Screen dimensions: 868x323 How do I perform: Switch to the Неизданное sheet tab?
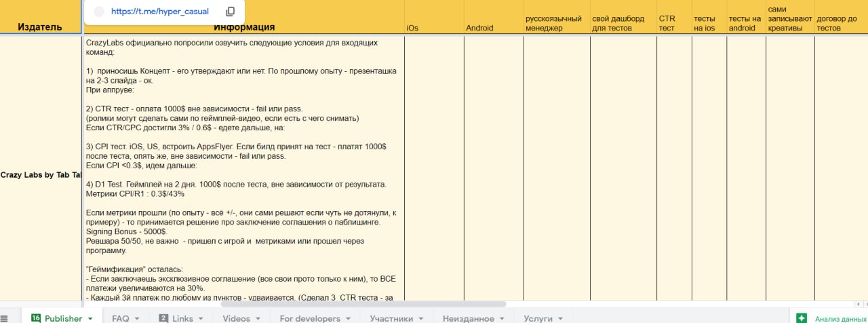467,318
